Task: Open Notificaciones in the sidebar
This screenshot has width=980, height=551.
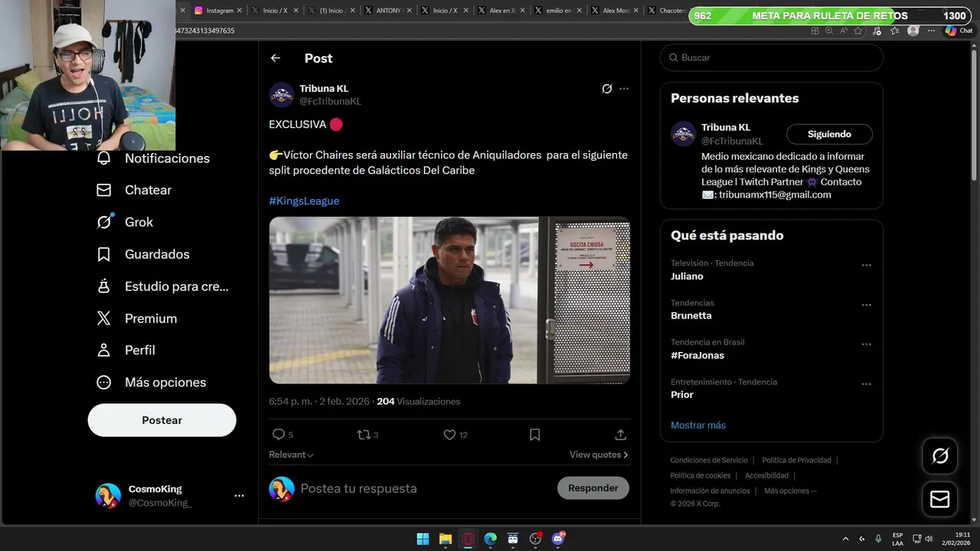Action: click(153, 158)
